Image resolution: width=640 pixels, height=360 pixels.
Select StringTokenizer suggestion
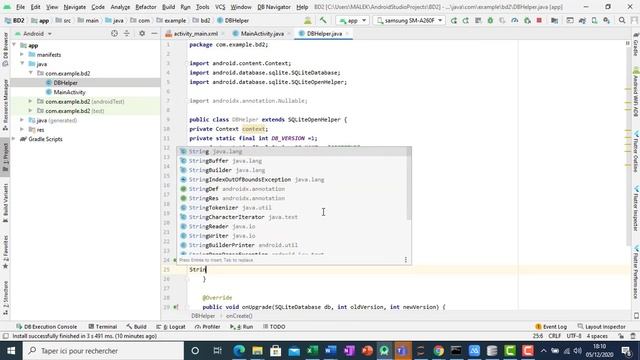click(291, 208)
